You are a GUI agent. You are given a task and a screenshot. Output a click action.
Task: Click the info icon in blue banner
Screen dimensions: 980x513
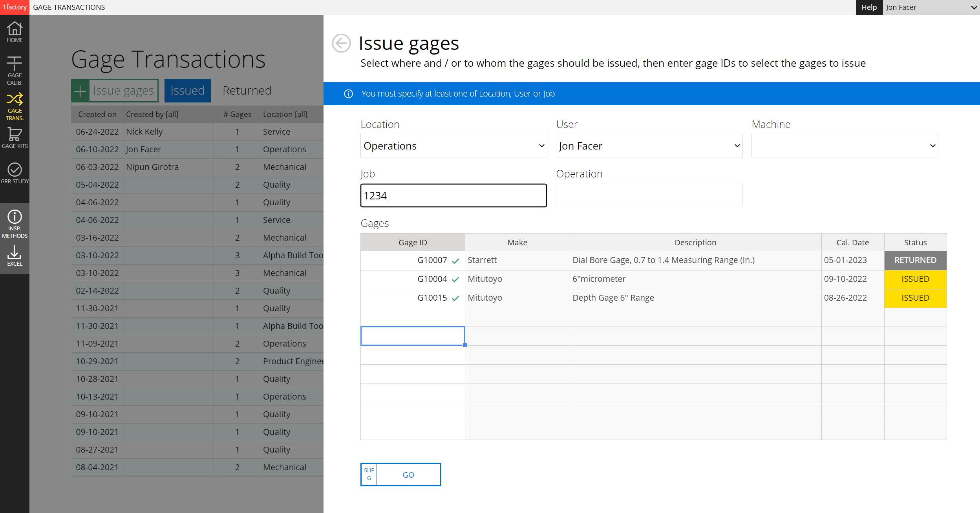tap(348, 94)
